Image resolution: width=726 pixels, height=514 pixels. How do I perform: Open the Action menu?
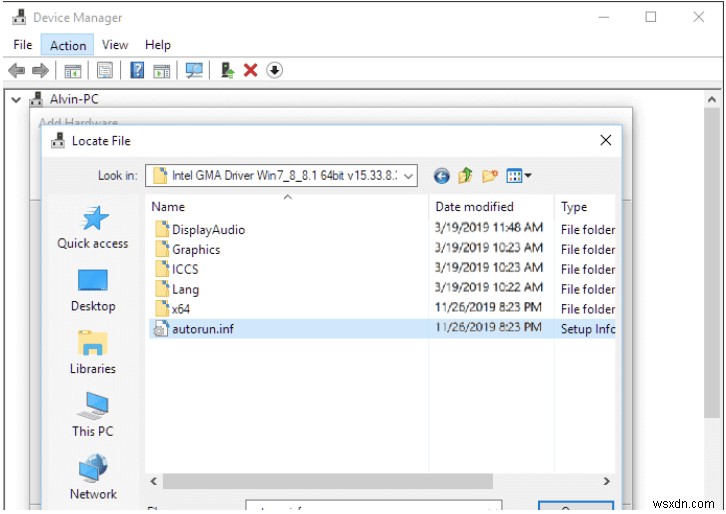coord(68,45)
